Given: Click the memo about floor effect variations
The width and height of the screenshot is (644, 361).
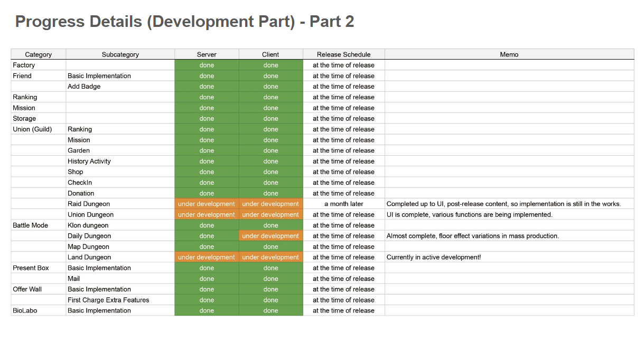Looking at the screenshot, I should point(472,236).
